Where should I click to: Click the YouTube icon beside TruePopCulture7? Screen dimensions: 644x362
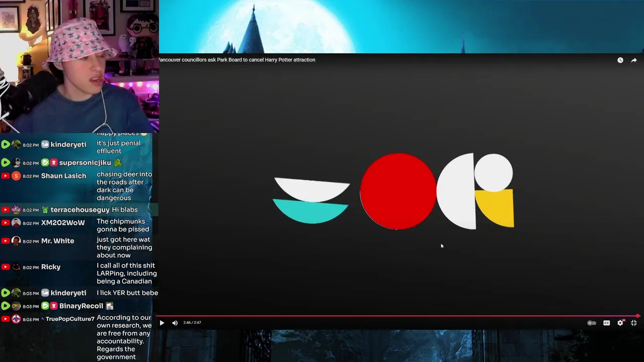click(6, 319)
